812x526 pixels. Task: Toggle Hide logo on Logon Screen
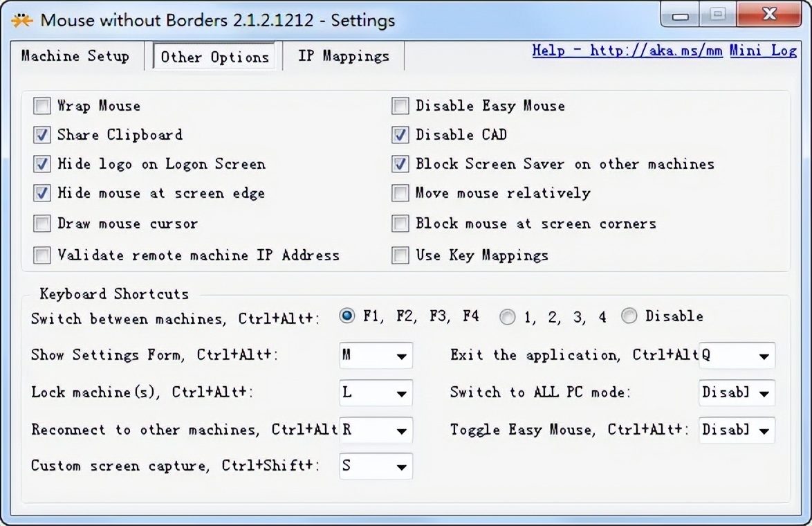tap(42, 164)
